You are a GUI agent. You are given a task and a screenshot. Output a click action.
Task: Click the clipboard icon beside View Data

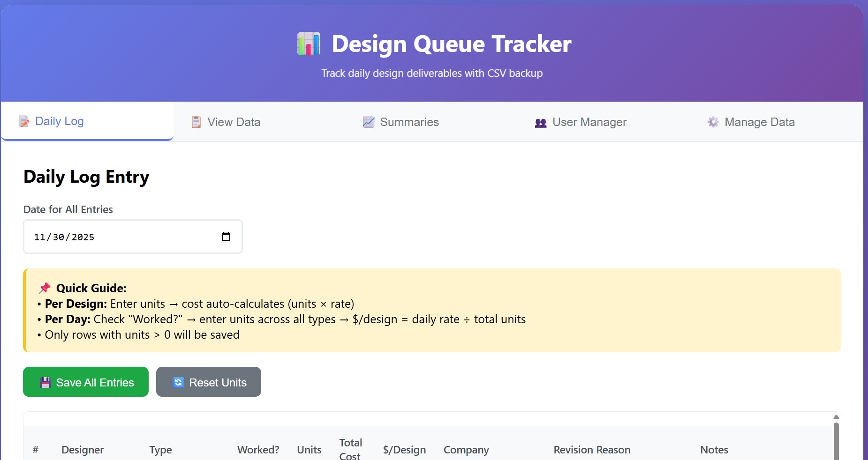coord(196,122)
